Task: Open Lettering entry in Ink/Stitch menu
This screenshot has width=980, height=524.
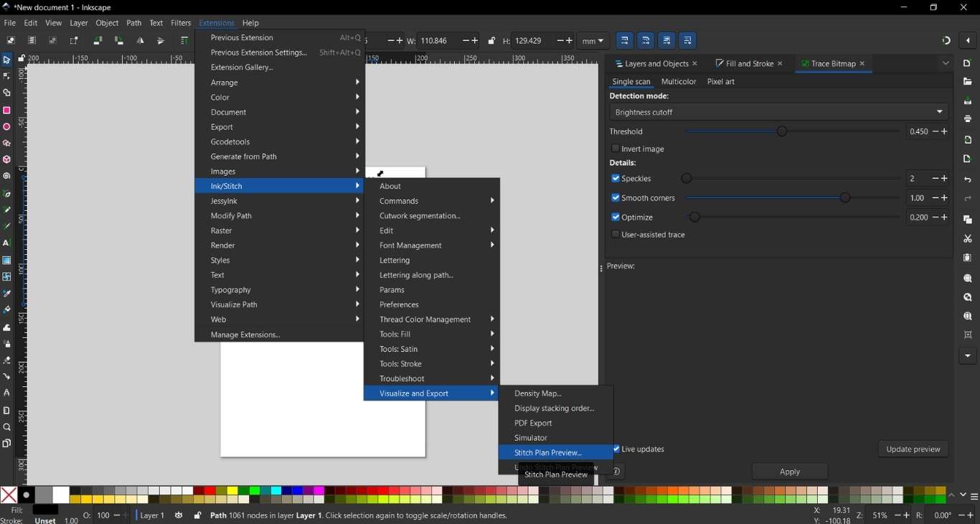Action: [432, 261]
